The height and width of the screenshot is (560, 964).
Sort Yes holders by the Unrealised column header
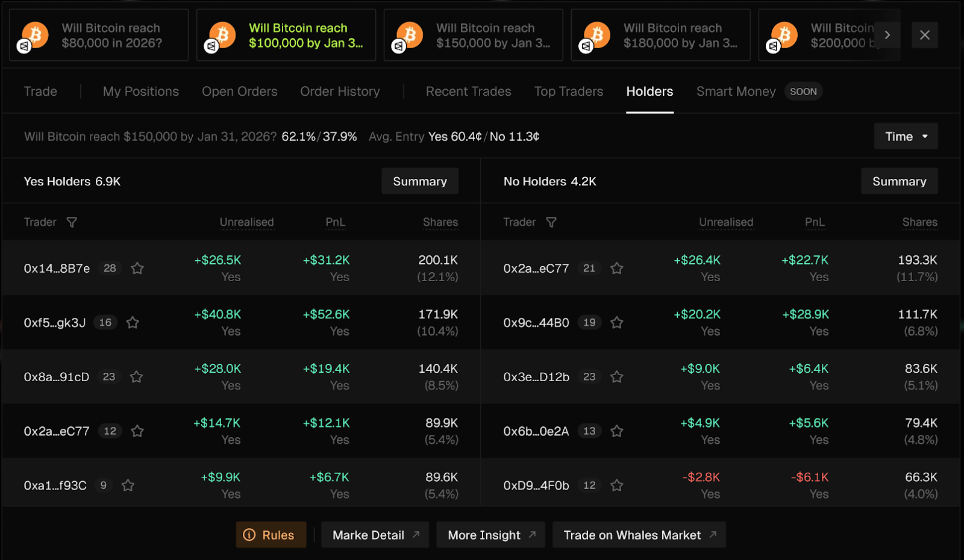pos(246,222)
